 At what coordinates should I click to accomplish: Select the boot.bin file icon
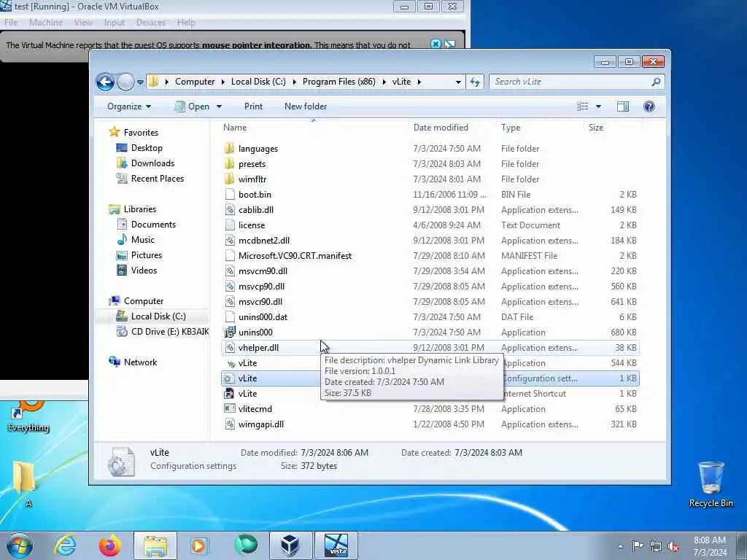[x=230, y=194]
